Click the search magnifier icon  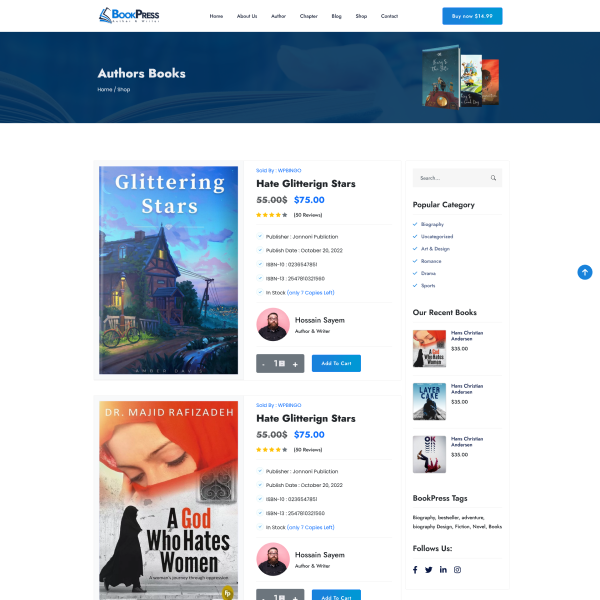pyautogui.click(x=493, y=178)
